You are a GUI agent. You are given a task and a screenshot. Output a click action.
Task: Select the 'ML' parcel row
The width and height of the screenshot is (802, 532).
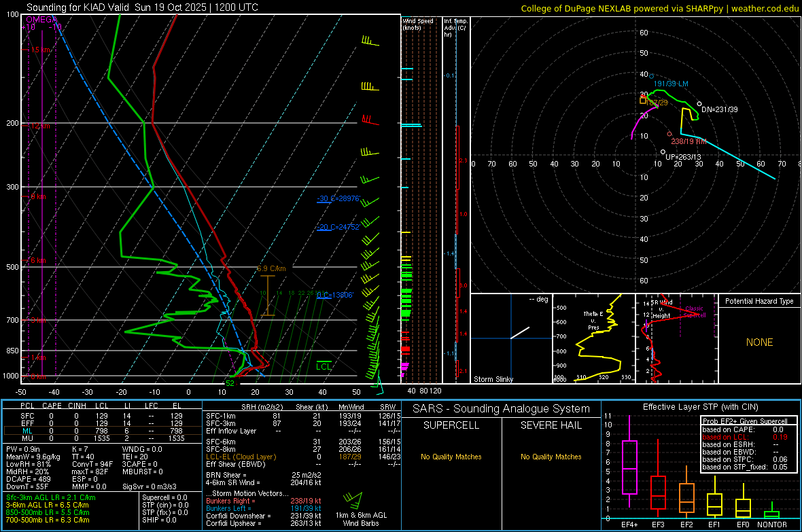pos(103,431)
